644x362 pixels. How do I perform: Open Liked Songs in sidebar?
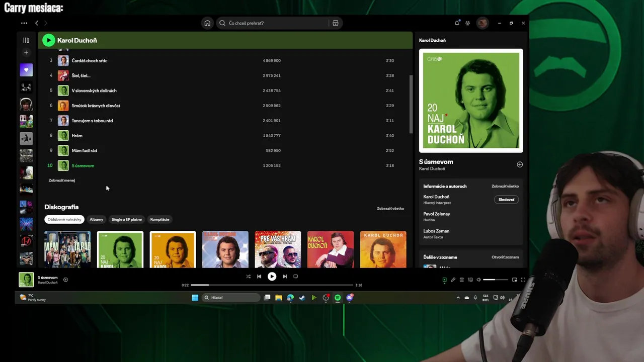[26, 70]
